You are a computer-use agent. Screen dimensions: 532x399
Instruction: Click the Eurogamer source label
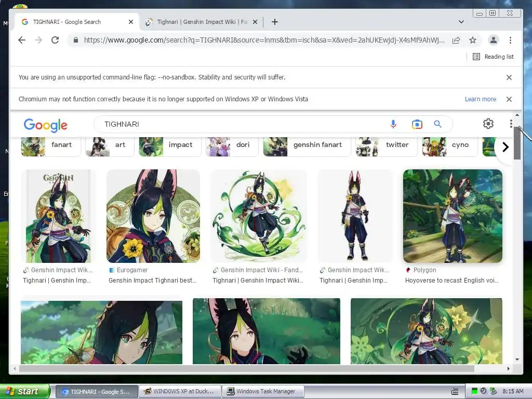pyautogui.click(x=132, y=270)
